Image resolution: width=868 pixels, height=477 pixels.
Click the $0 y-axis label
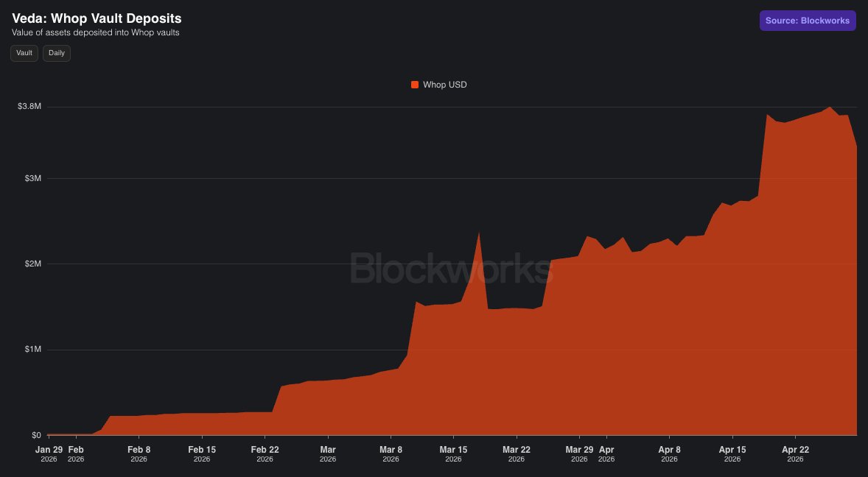point(36,435)
